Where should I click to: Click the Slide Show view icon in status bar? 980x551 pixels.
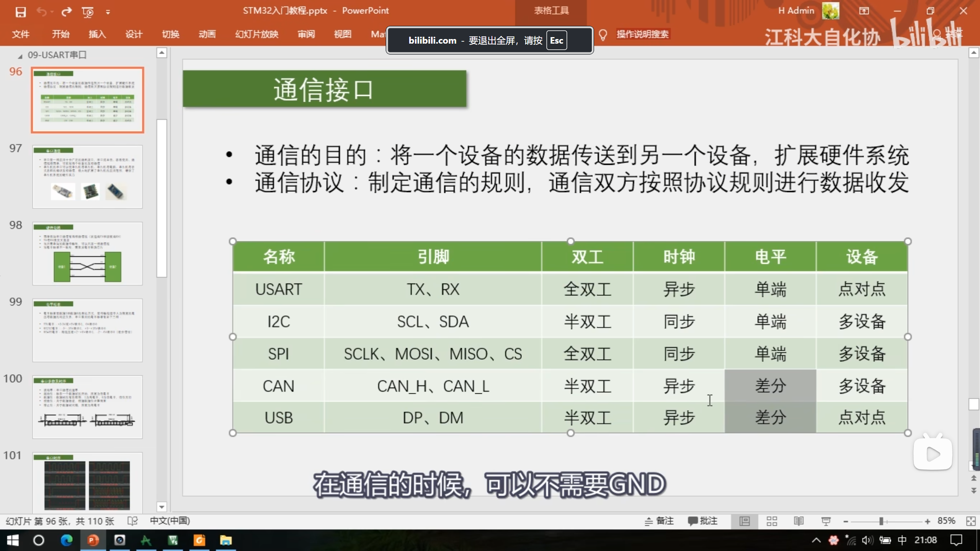[826, 521]
